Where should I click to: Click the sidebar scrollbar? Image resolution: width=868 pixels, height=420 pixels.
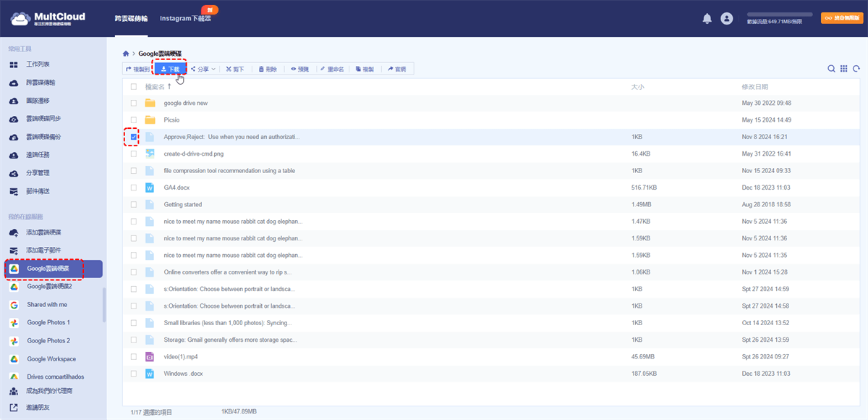[104, 305]
